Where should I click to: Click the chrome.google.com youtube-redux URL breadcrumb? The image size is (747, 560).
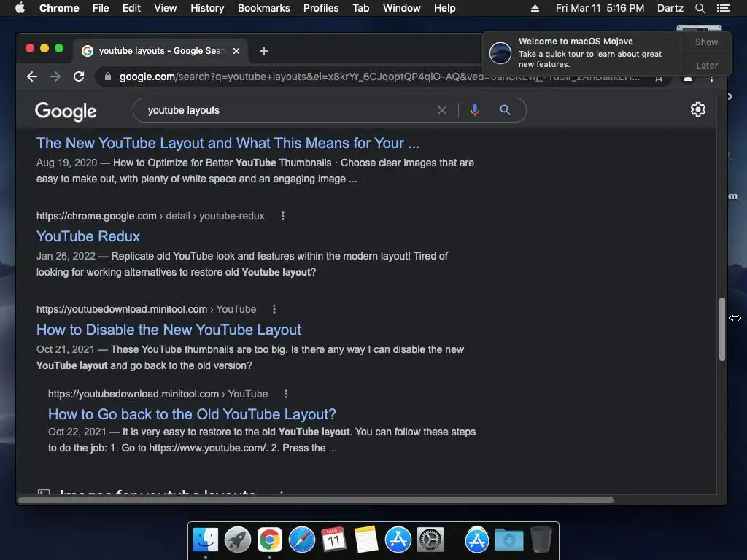150,216
